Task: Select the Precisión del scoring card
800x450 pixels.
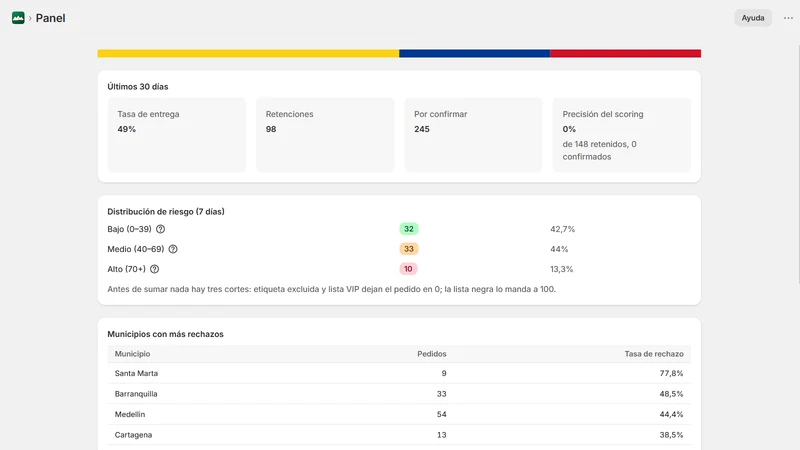Action: [x=621, y=135]
